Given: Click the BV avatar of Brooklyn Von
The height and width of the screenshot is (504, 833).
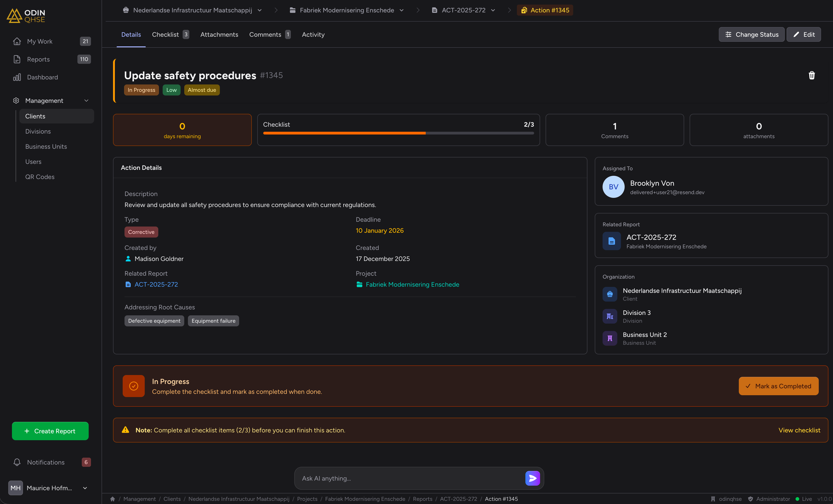Looking at the screenshot, I should (x=613, y=187).
